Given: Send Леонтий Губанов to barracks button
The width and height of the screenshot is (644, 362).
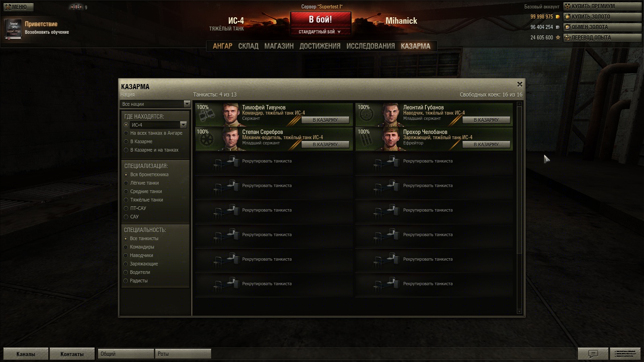Looking at the screenshot, I should coord(486,120).
